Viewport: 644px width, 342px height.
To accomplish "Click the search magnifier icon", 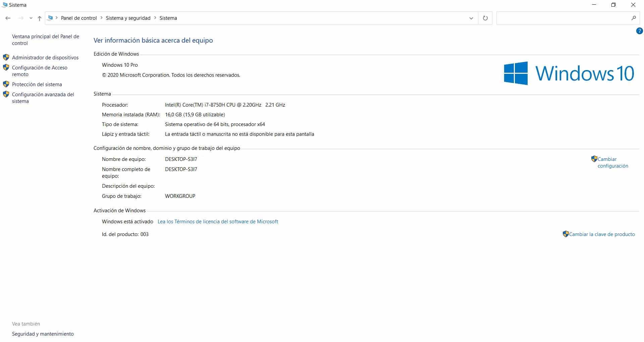I will coord(634,18).
